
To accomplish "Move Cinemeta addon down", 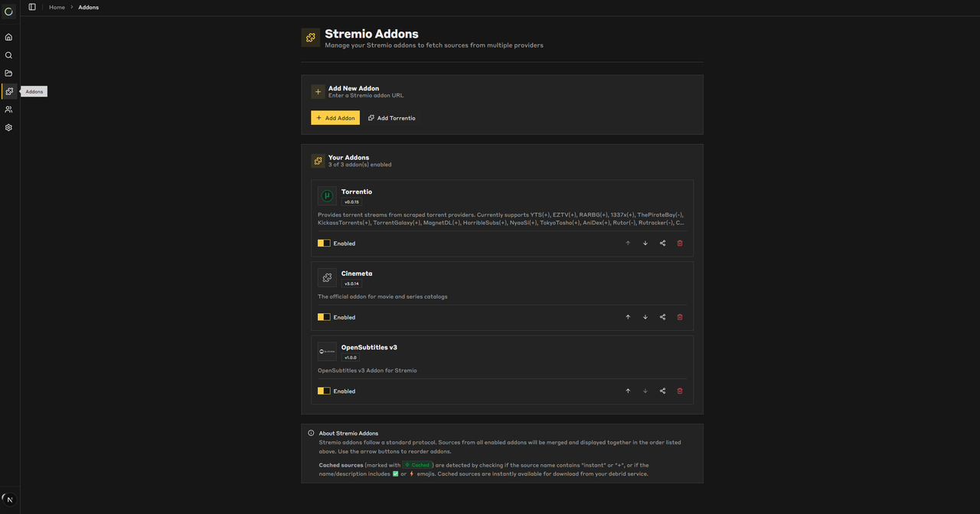I will [x=645, y=317].
